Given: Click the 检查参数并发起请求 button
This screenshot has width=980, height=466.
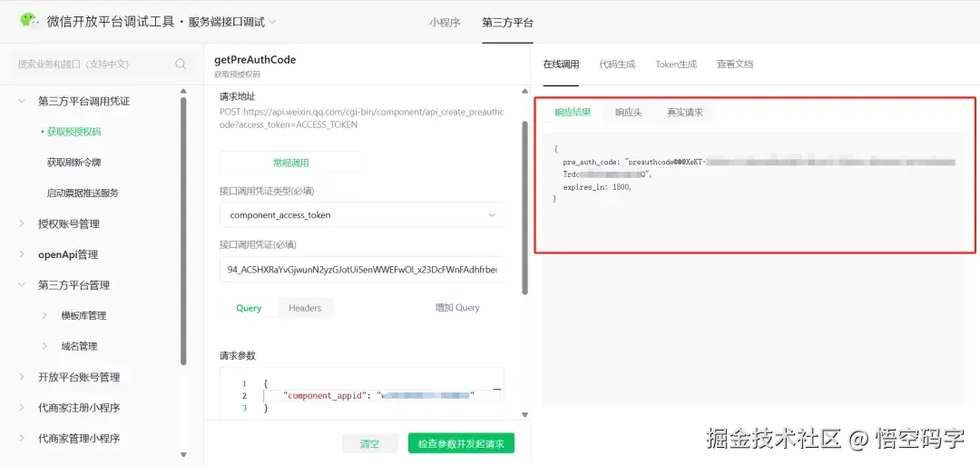Looking at the screenshot, I should pyautogui.click(x=461, y=444).
